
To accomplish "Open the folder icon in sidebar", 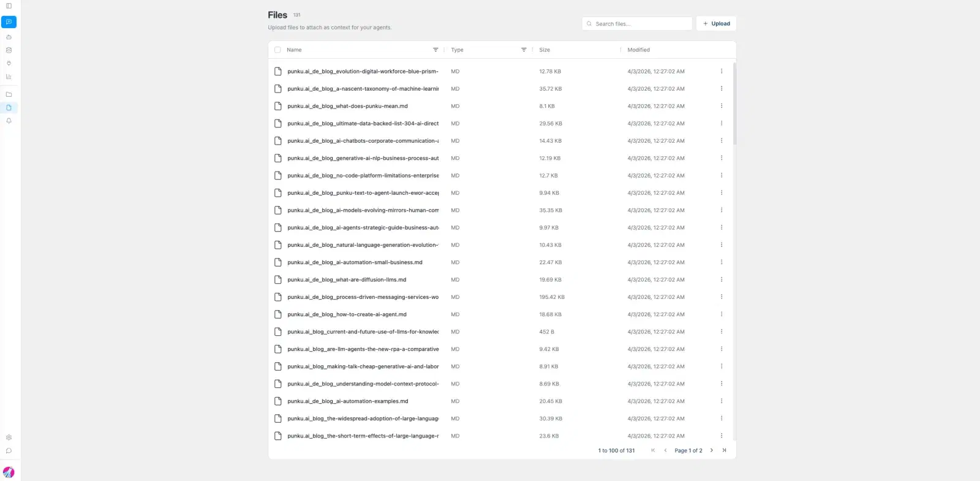I will coord(9,94).
